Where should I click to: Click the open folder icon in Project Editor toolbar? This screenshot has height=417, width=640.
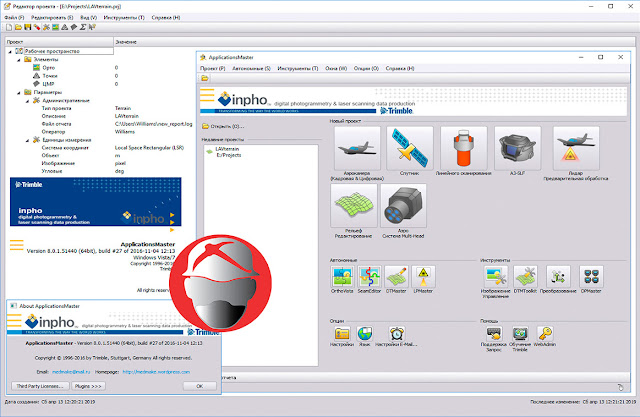point(18,27)
